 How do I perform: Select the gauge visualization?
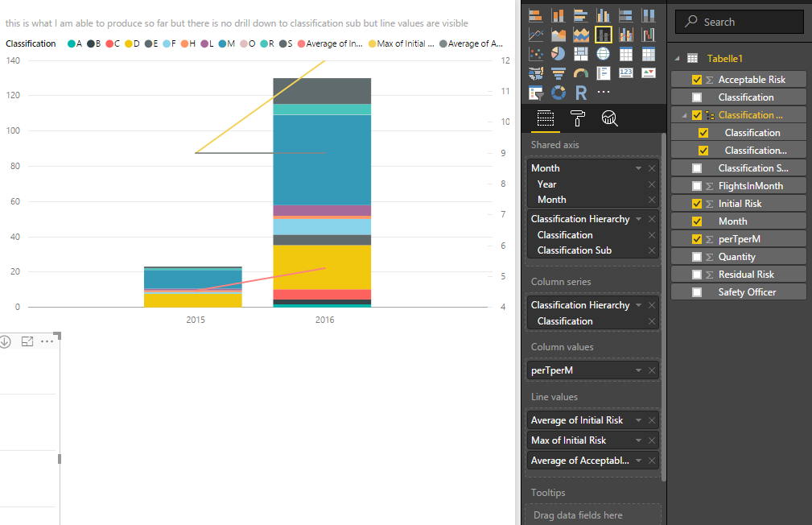click(580, 73)
